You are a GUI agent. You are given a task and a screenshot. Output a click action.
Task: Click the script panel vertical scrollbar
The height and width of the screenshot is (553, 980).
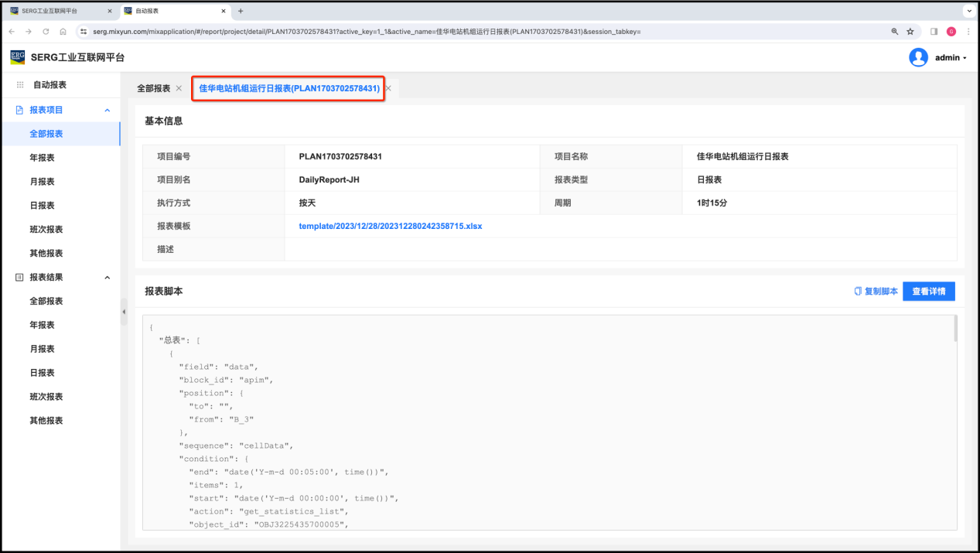click(x=955, y=329)
